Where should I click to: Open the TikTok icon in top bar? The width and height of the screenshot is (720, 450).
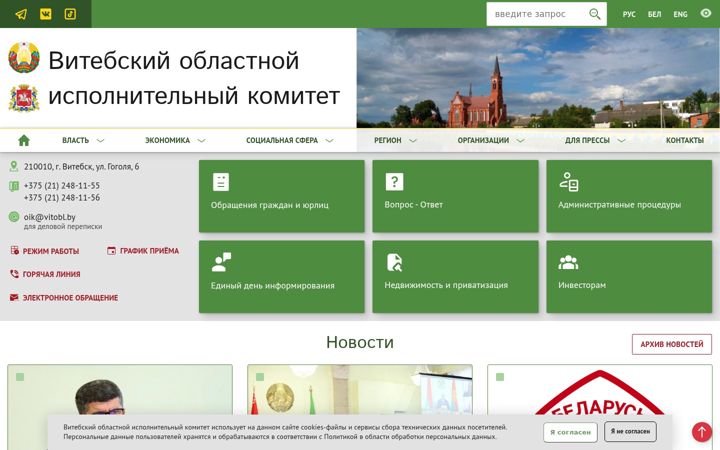click(70, 14)
